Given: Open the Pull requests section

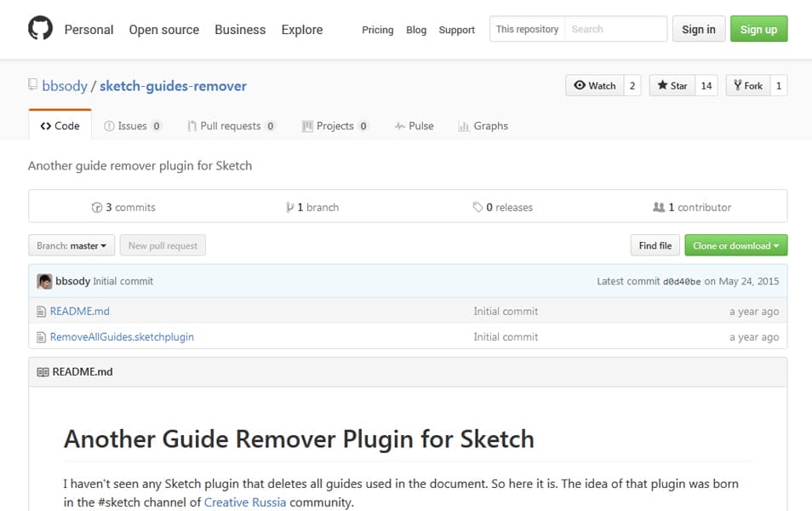Looking at the screenshot, I should click(x=192, y=125).
